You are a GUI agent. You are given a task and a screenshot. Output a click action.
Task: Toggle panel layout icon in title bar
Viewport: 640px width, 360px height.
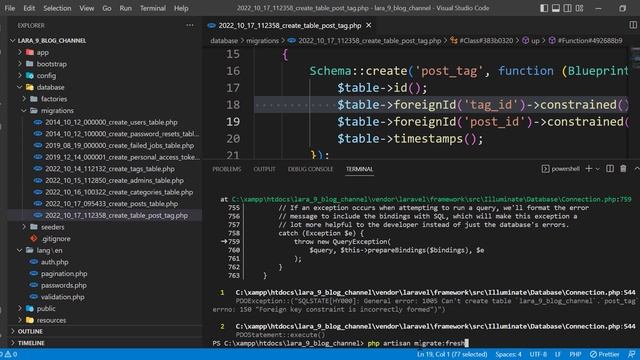pyautogui.click(x=556, y=8)
